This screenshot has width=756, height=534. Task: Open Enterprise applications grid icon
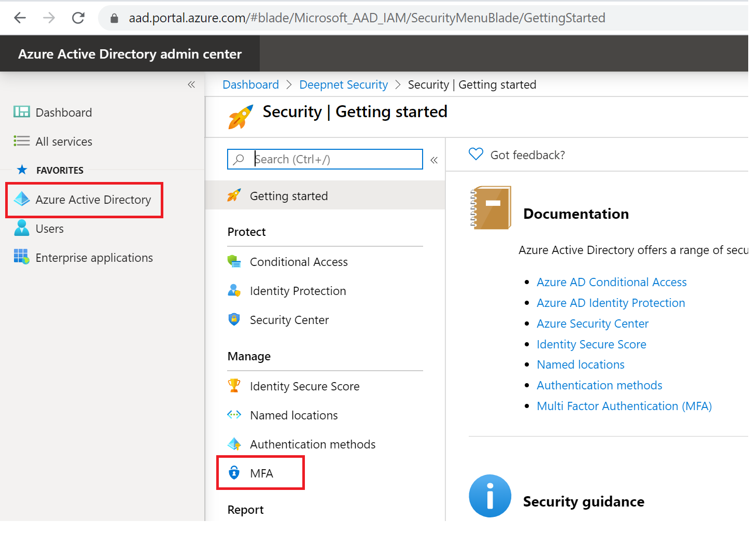(x=22, y=257)
